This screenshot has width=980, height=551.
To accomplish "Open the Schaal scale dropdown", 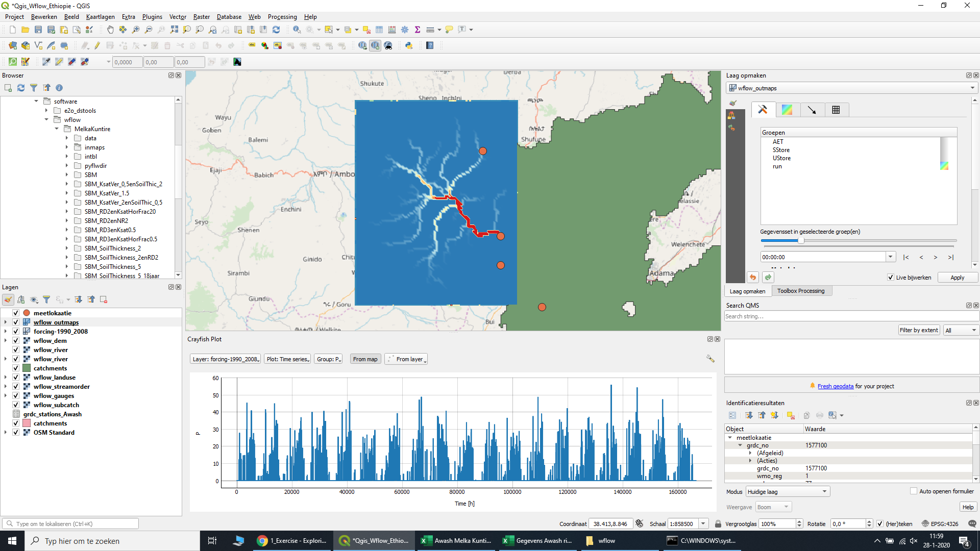I will point(703,523).
